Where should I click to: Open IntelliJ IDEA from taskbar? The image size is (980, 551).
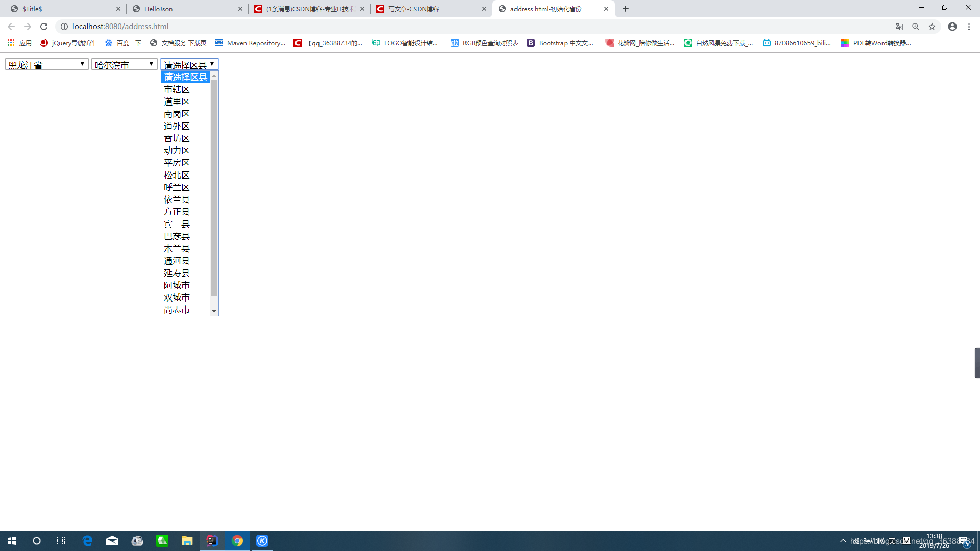tap(212, 541)
